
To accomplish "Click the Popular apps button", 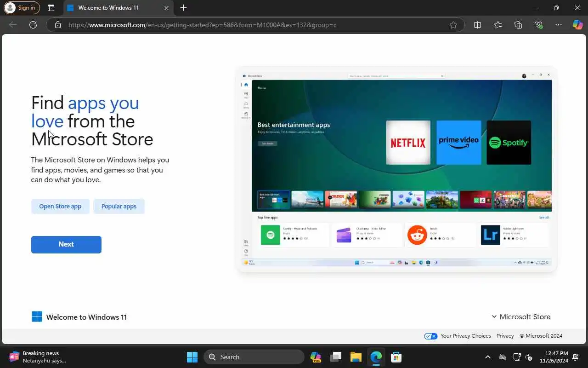I will tap(119, 206).
